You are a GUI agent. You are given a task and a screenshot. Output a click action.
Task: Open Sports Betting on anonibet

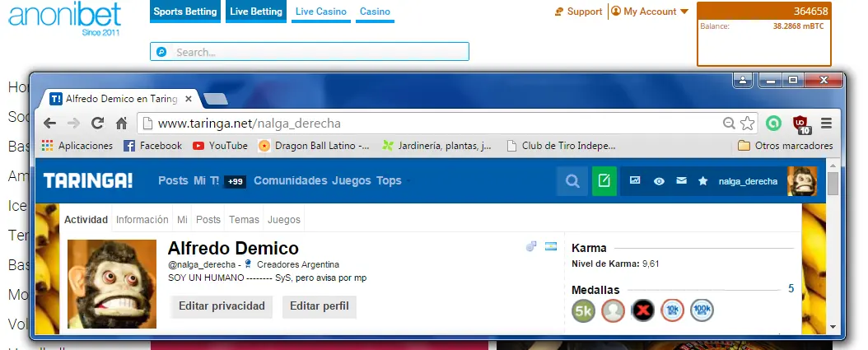(x=185, y=12)
